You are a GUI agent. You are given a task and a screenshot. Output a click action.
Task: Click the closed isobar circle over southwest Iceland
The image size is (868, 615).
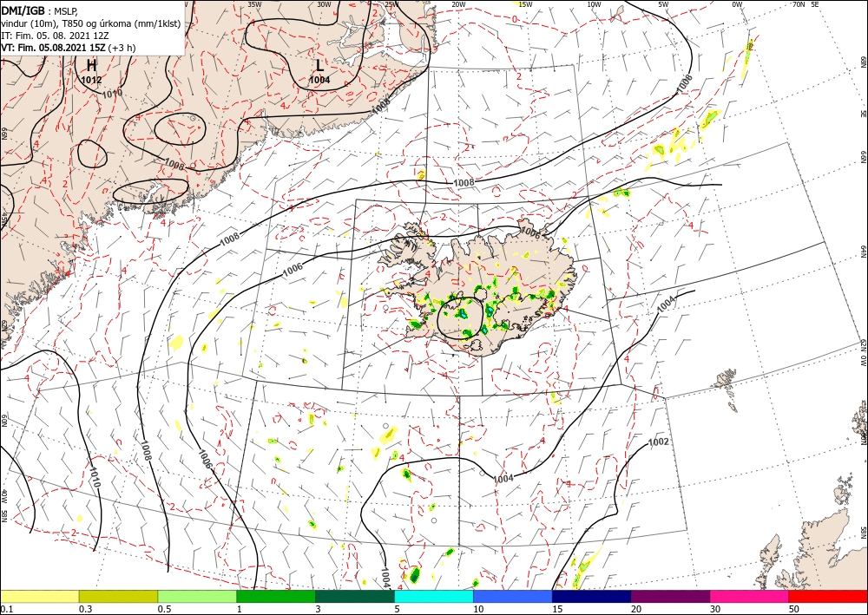click(461, 318)
